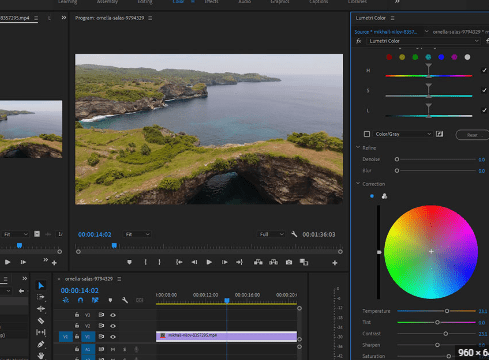Enable the Color/Gray mask checkbox
Screen dimensions: 489x360
(x=367, y=134)
